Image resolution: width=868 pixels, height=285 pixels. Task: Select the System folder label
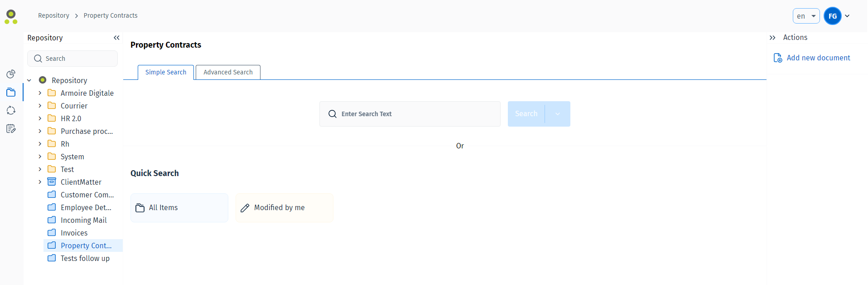coord(72,157)
